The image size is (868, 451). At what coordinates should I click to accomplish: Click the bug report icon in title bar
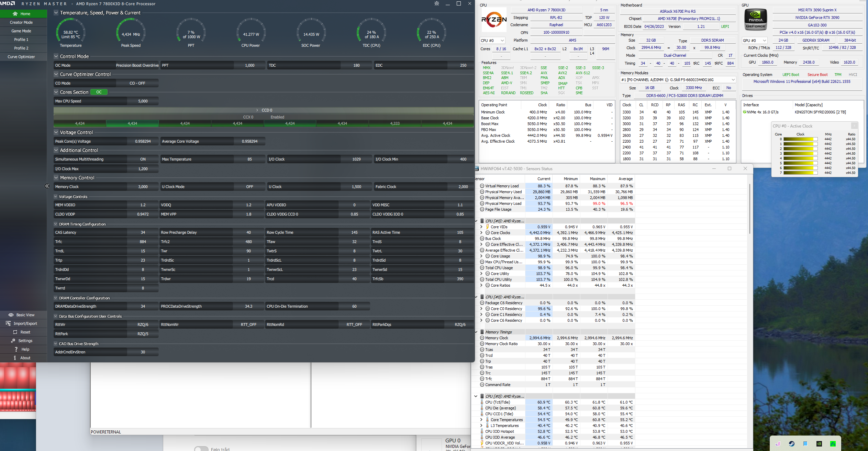[437, 3]
